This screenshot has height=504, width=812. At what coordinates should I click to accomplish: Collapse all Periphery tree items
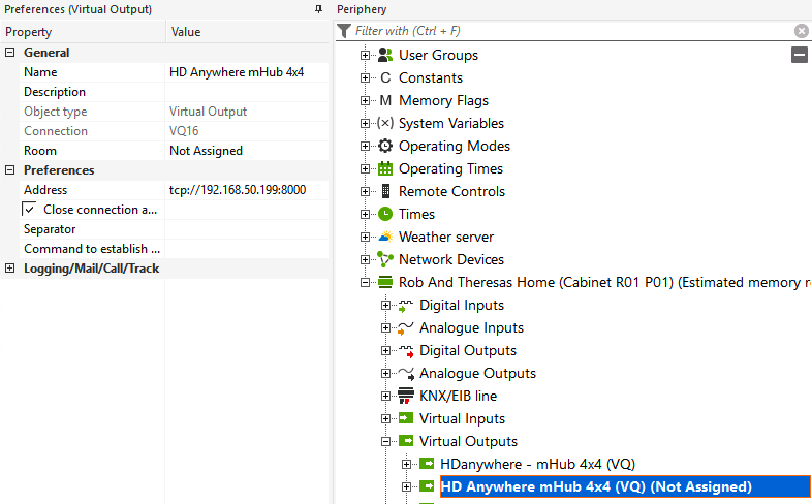click(799, 55)
